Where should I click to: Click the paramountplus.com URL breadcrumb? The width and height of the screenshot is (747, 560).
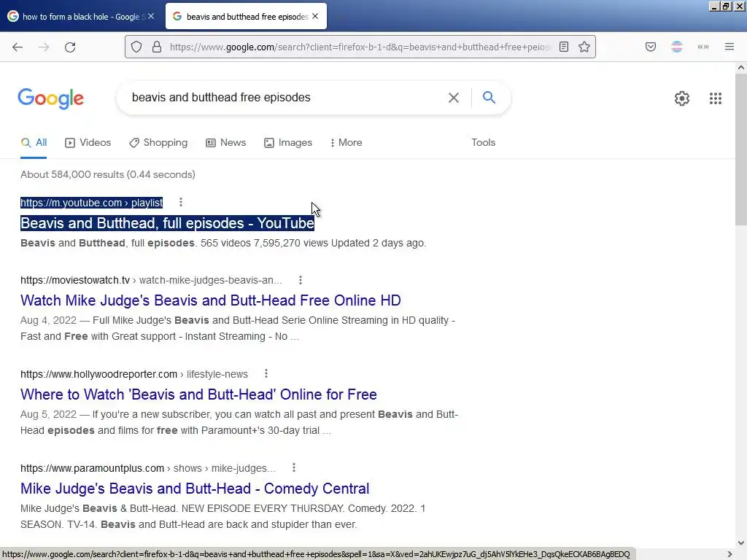[147, 468]
